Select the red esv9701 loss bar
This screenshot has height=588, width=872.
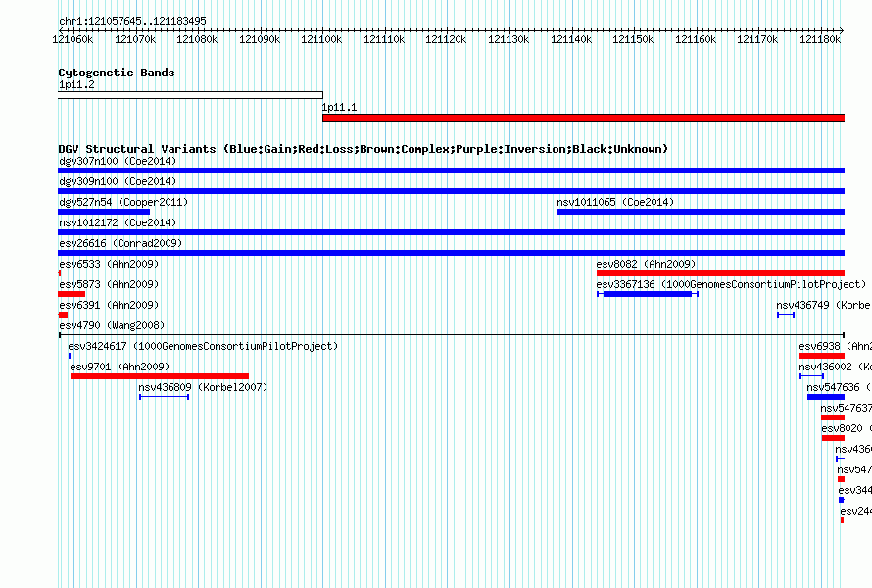[160, 376]
